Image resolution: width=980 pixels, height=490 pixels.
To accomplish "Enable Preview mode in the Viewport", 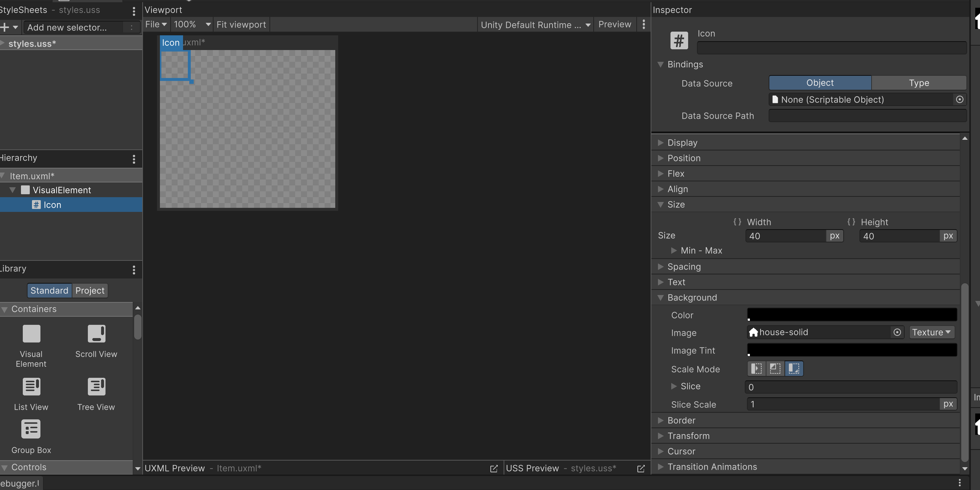I will 614,24.
